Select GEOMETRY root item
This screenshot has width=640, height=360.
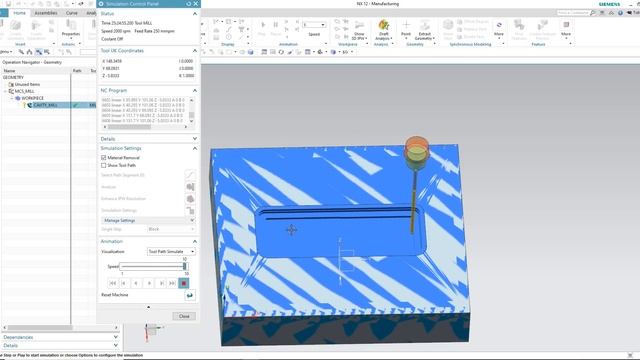[13, 78]
